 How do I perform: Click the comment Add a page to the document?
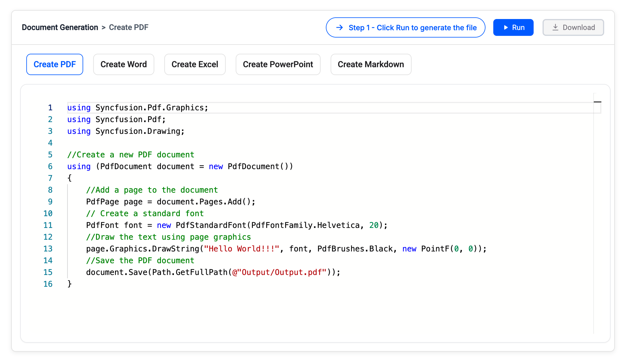(x=152, y=190)
